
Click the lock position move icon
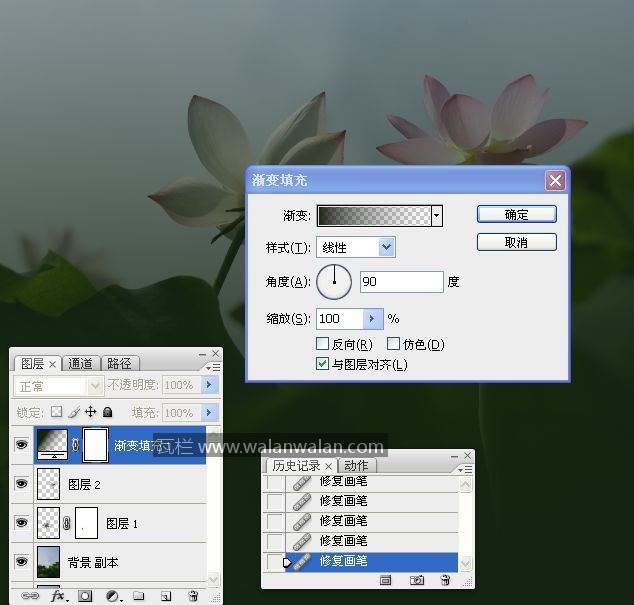coord(90,412)
